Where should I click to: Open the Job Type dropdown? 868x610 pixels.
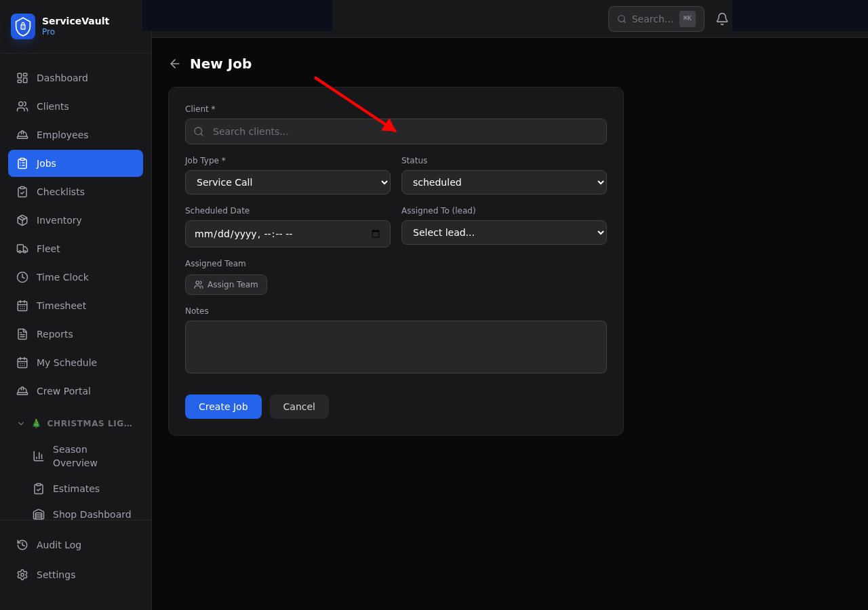tap(288, 182)
